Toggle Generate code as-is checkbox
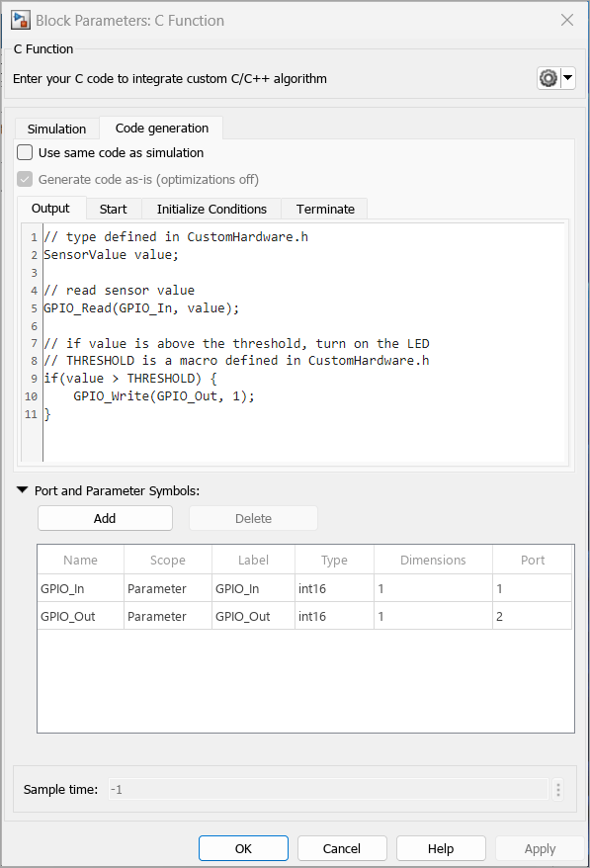The width and height of the screenshot is (590, 868). click(25, 179)
